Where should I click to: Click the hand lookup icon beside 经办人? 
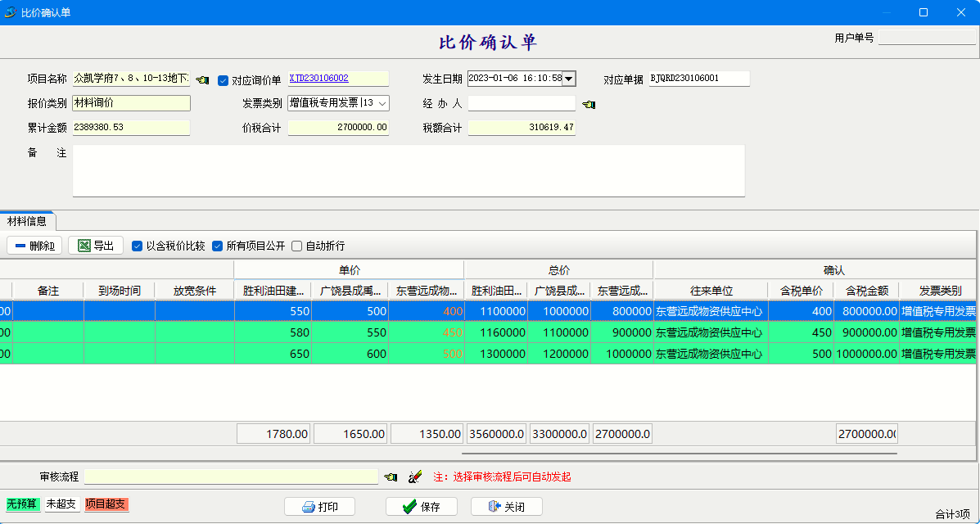[x=588, y=105]
